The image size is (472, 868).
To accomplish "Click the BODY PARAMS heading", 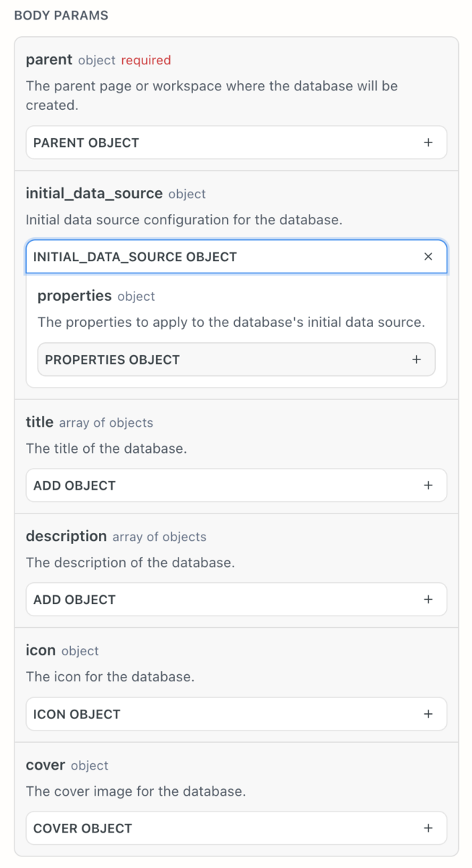I will (x=61, y=15).
